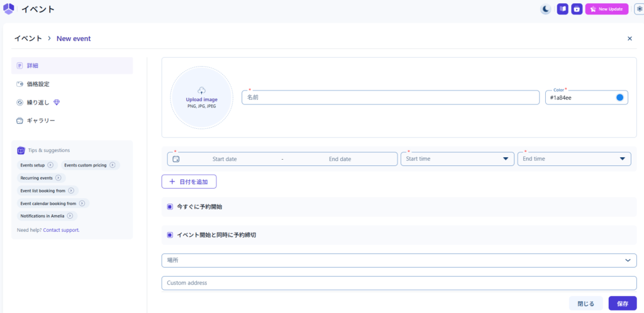The width and height of the screenshot is (644, 313).
Task: Toggle the 今すぐに予約開始 checkbox
Action: (170, 206)
